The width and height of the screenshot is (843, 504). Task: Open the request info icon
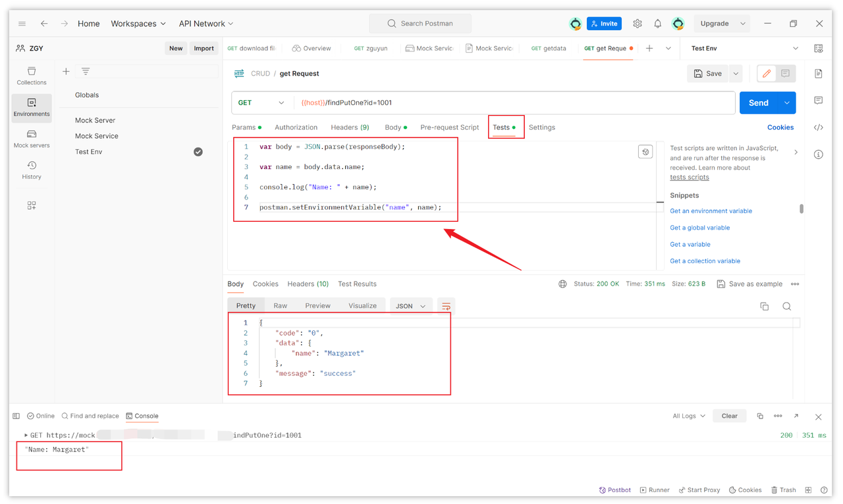click(819, 155)
